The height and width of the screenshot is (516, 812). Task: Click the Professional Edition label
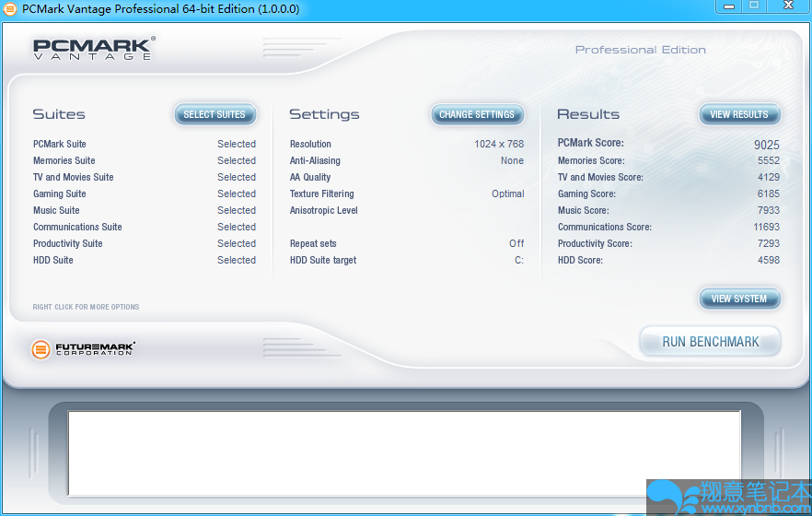pyautogui.click(x=641, y=50)
